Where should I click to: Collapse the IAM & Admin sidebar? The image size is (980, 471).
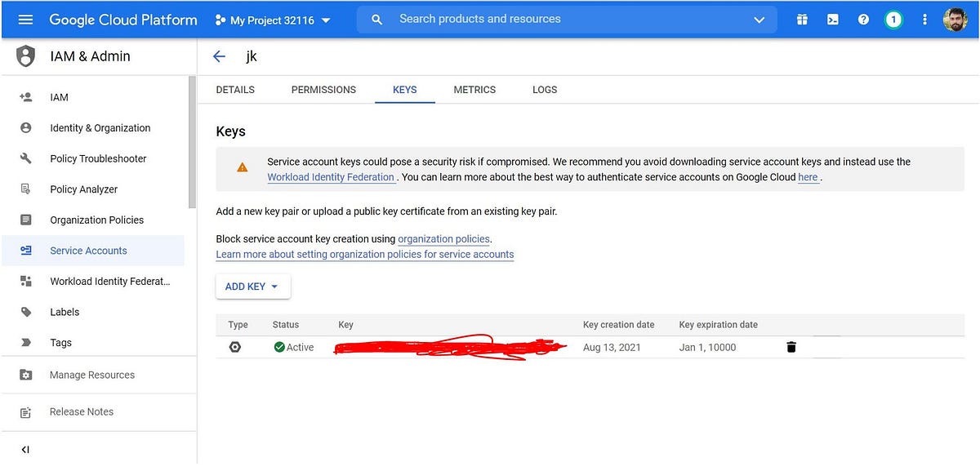24,449
